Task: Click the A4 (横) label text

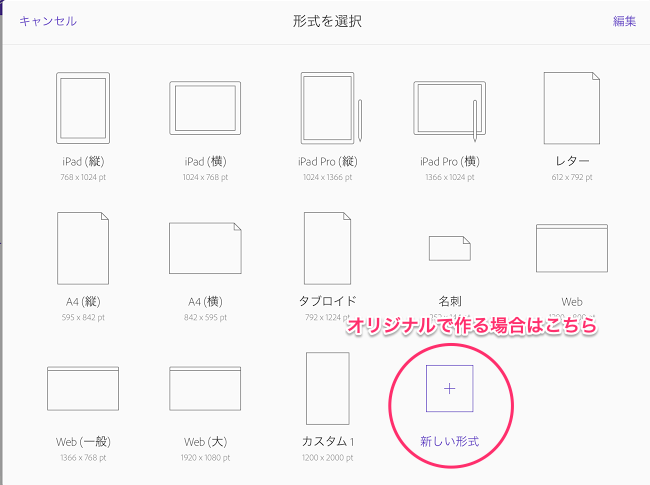Action: pyautogui.click(x=205, y=301)
